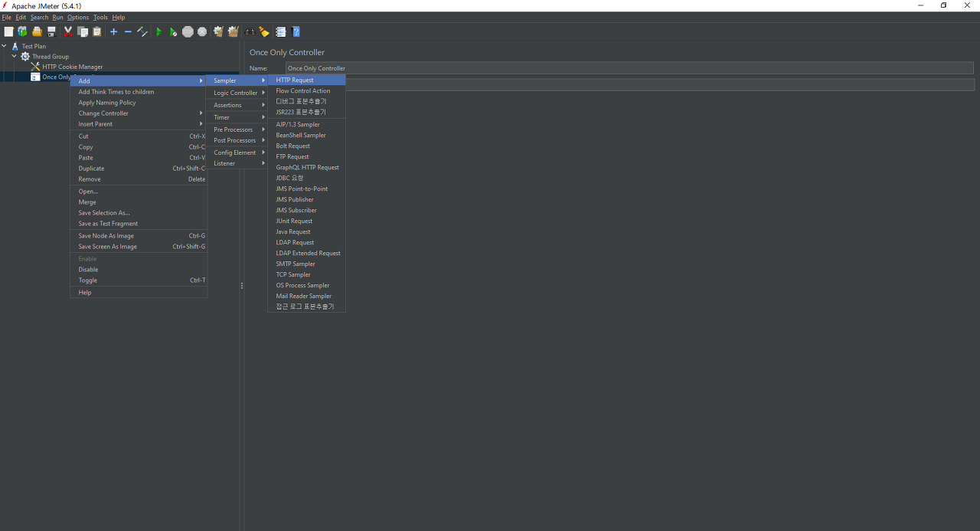Open the Tools menu

(x=100, y=17)
